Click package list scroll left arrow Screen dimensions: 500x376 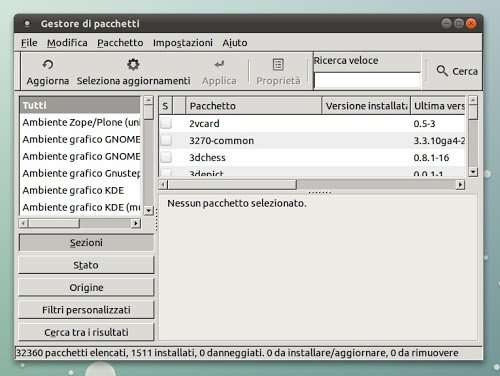(163, 184)
